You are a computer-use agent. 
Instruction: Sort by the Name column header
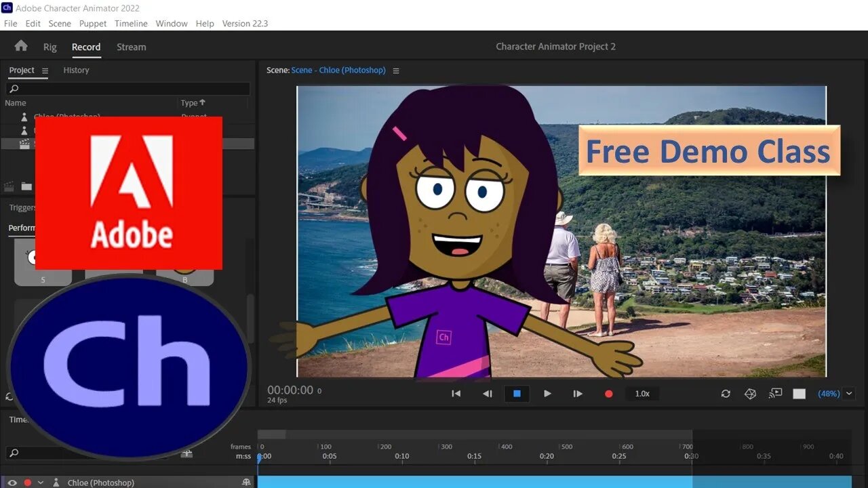point(16,103)
